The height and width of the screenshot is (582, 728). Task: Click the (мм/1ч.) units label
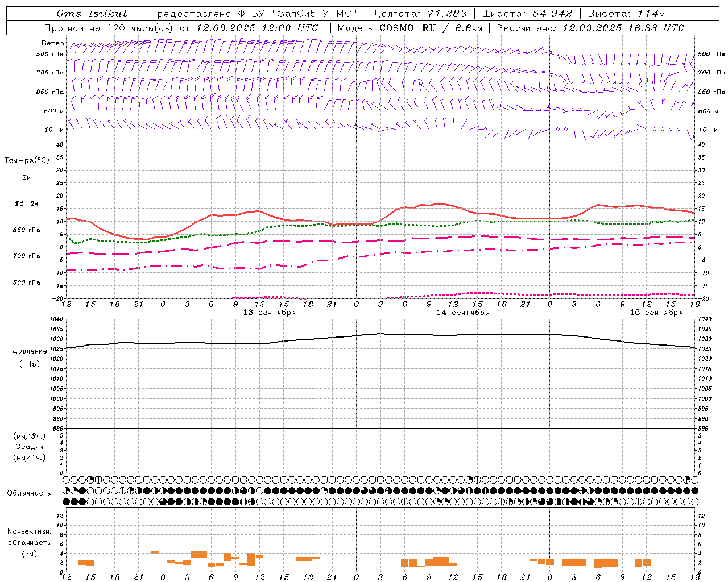[x=30, y=458]
